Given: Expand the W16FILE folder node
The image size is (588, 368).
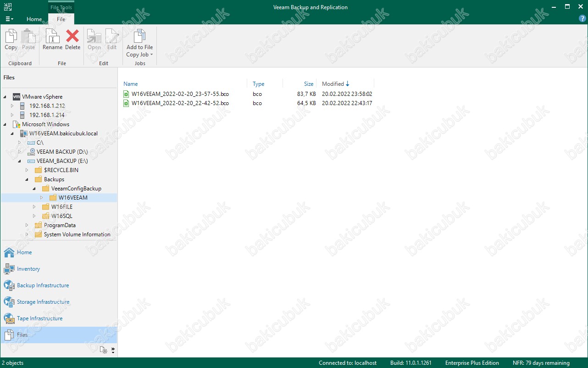Looking at the screenshot, I should [x=34, y=207].
